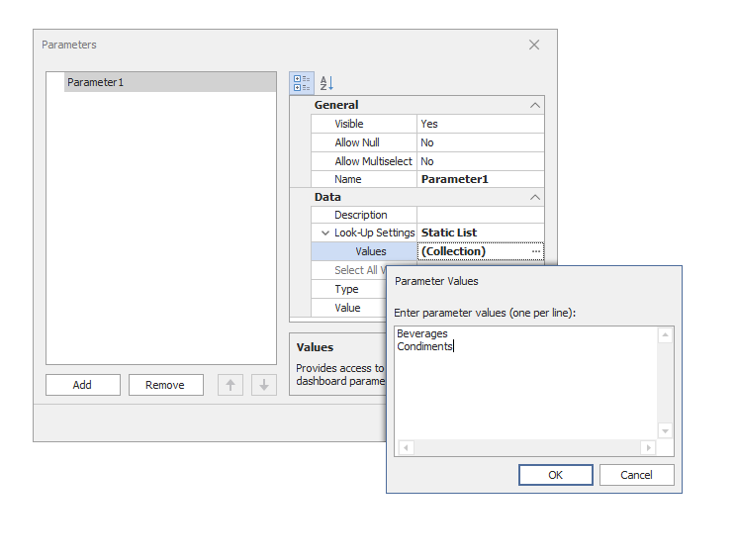
Task: Click the Condiments line in the values box
Action: tap(424, 346)
